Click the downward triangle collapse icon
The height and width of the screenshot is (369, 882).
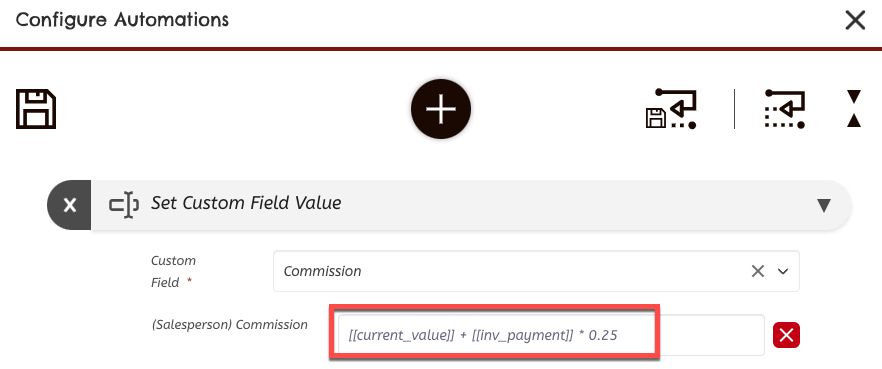pos(854,96)
